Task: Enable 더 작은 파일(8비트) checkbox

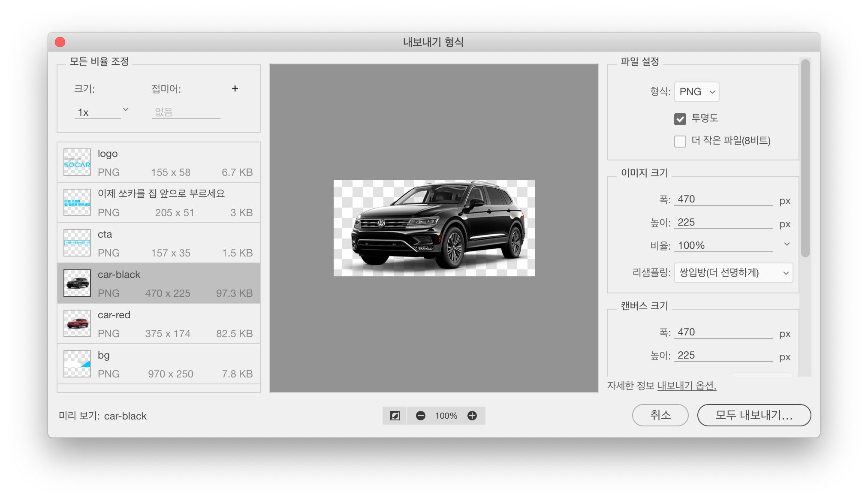Action: tap(680, 141)
